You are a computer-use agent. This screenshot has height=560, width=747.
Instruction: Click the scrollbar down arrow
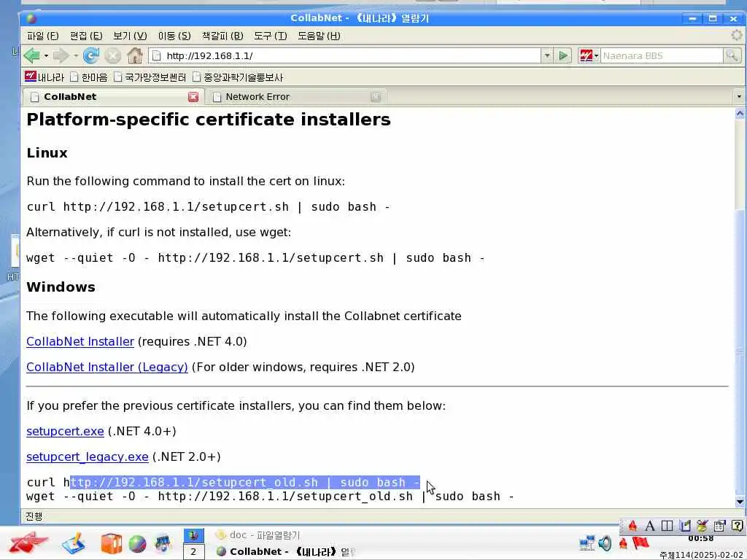tap(740, 502)
